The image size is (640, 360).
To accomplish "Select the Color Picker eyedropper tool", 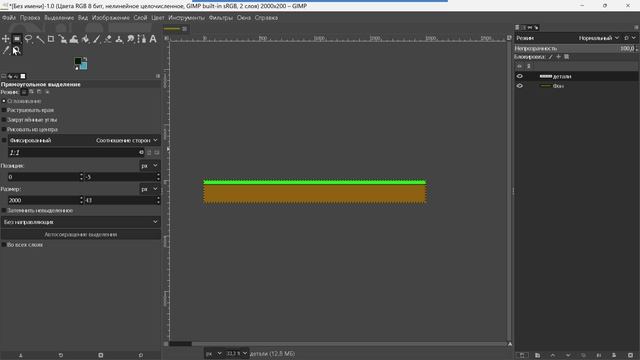I will tap(6, 50).
